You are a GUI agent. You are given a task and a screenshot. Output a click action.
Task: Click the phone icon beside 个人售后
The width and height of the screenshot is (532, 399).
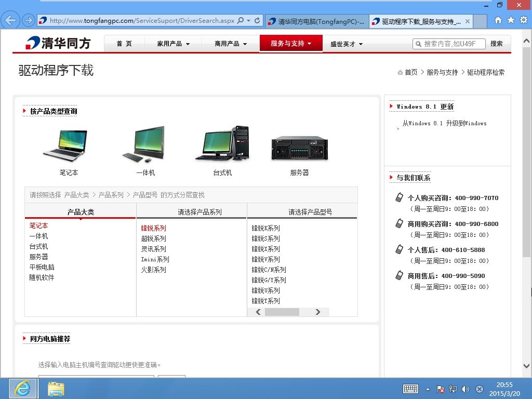point(400,249)
